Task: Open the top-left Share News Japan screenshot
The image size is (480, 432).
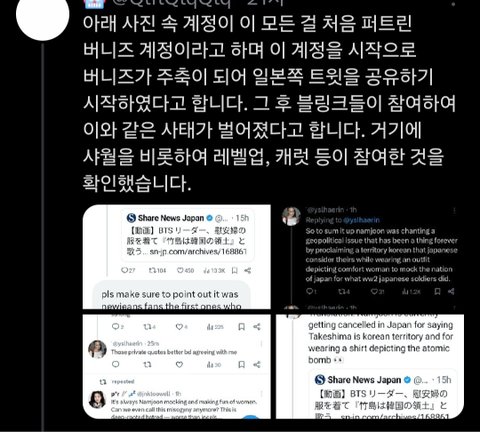Action: tap(177, 257)
